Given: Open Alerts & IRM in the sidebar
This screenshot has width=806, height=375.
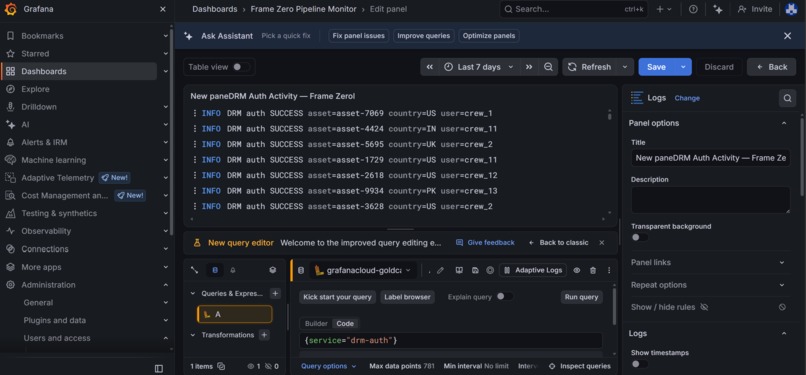Looking at the screenshot, I should click(x=44, y=142).
